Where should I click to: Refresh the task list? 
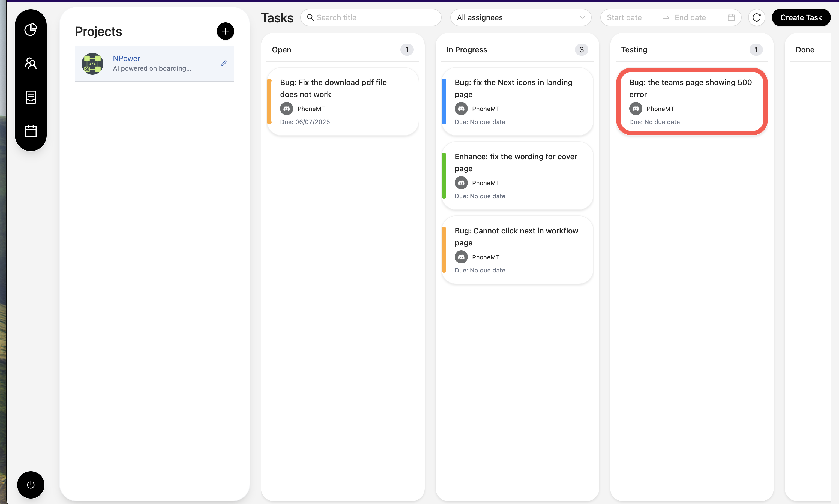(x=756, y=18)
